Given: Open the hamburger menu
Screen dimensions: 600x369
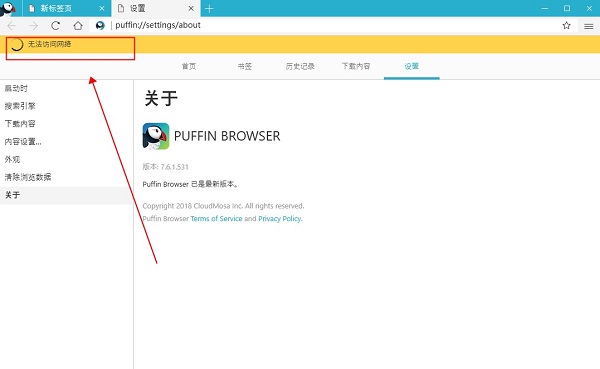Looking at the screenshot, I should tap(589, 26).
